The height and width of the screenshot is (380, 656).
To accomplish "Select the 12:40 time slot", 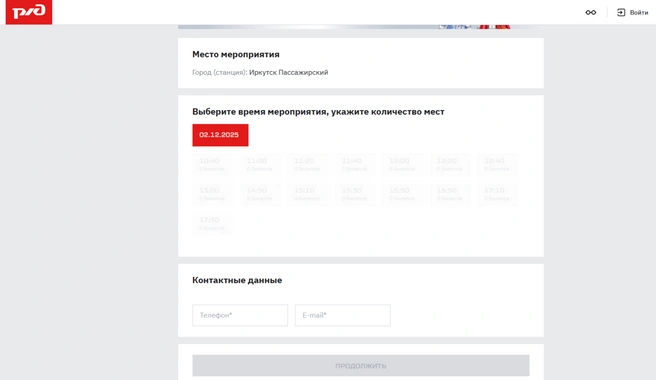I will click(x=497, y=164).
